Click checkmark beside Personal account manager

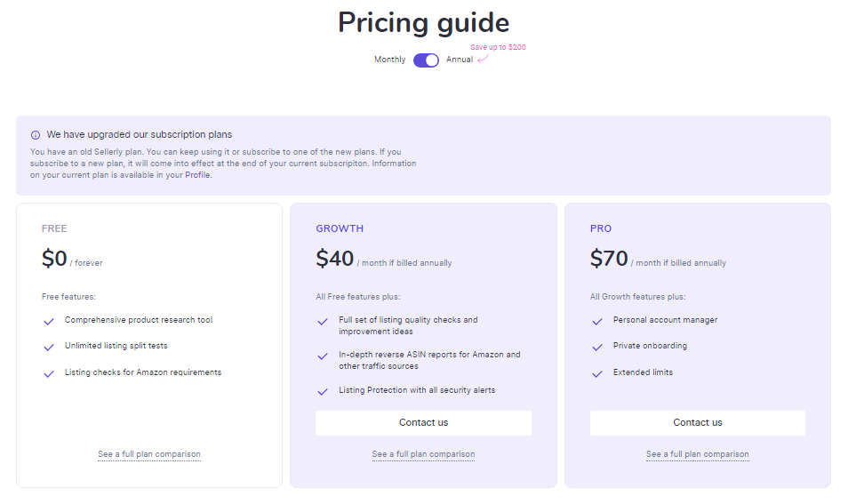pyautogui.click(x=597, y=322)
